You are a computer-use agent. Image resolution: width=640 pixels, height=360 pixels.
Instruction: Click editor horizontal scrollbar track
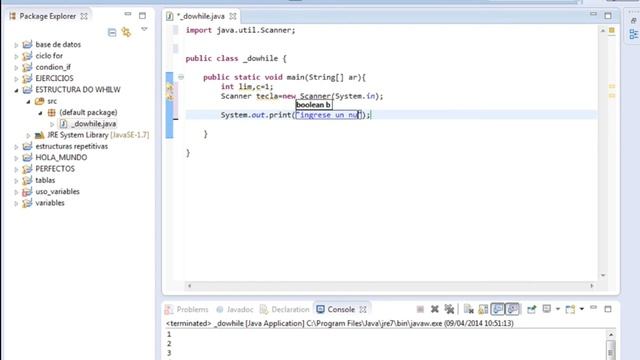coord(391,286)
